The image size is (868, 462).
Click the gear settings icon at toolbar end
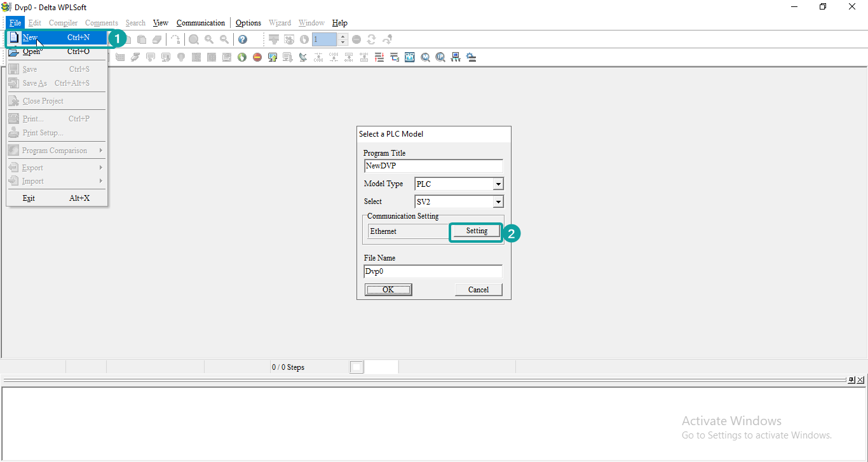(471, 57)
